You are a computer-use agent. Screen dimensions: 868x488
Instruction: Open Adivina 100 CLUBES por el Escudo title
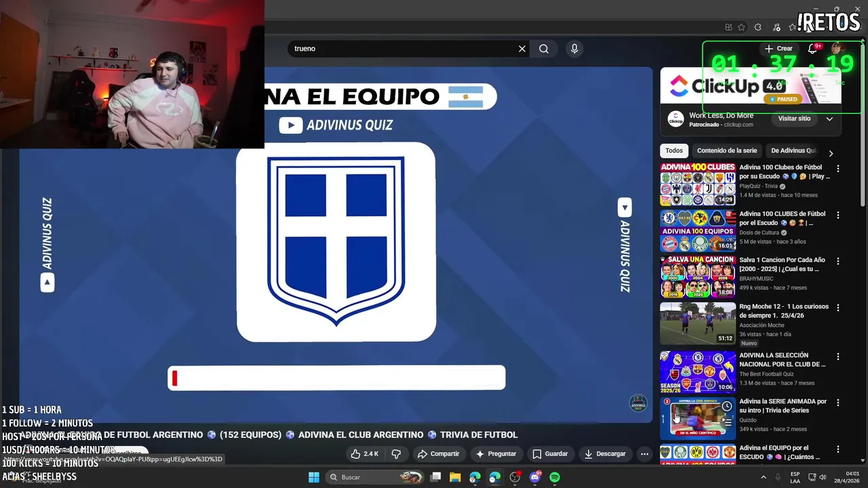[x=783, y=218]
